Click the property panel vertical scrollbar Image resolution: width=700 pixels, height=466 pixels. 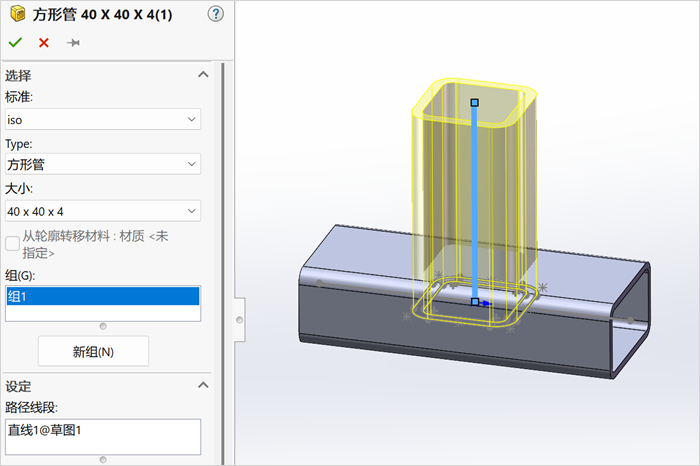223,263
